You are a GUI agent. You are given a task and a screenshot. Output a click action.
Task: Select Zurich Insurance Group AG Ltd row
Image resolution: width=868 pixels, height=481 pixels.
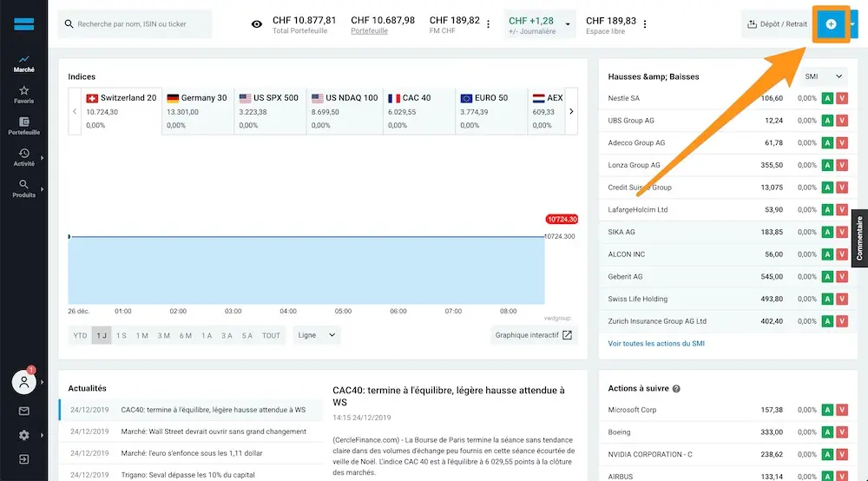[728, 321]
